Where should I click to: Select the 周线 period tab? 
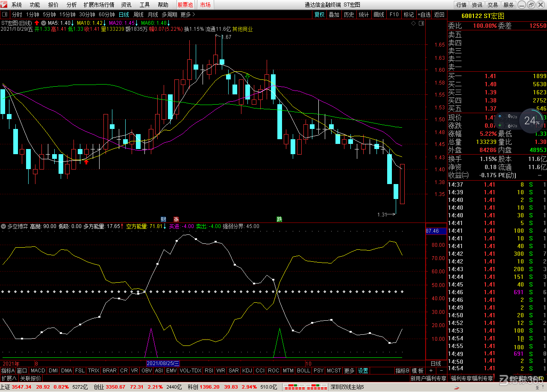(138, 15)
